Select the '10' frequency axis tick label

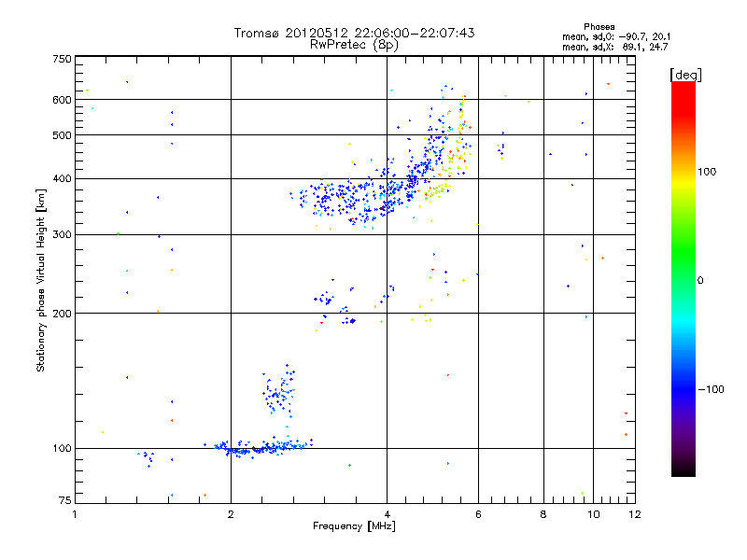tap(593, 514)
